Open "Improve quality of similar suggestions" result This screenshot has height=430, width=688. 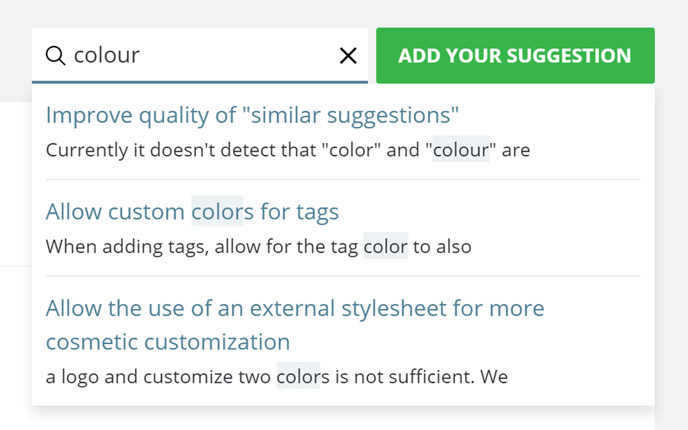pyautogui.click(x=252, y=115)
